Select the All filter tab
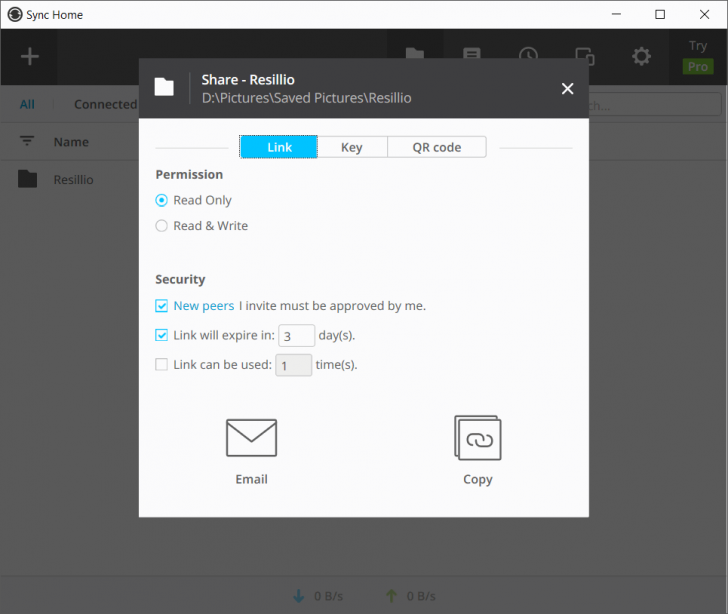The width and height of the screenshot is (728, 614). pyautogui.click(x=27, y=105)
